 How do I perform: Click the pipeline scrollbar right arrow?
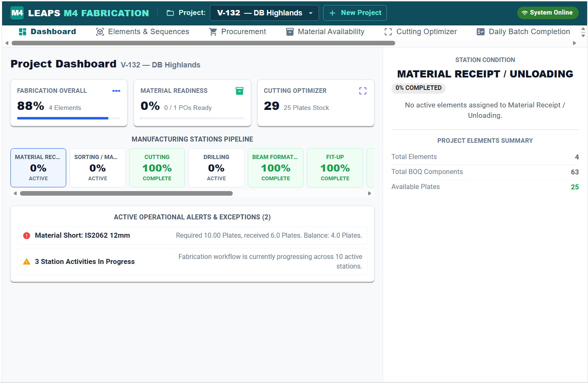coord(369,193)
